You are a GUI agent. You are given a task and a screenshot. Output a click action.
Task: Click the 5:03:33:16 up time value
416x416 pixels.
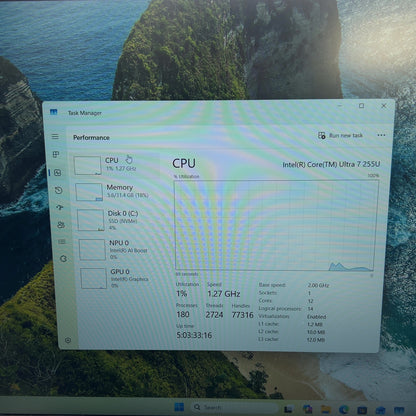tap(194, 335)
